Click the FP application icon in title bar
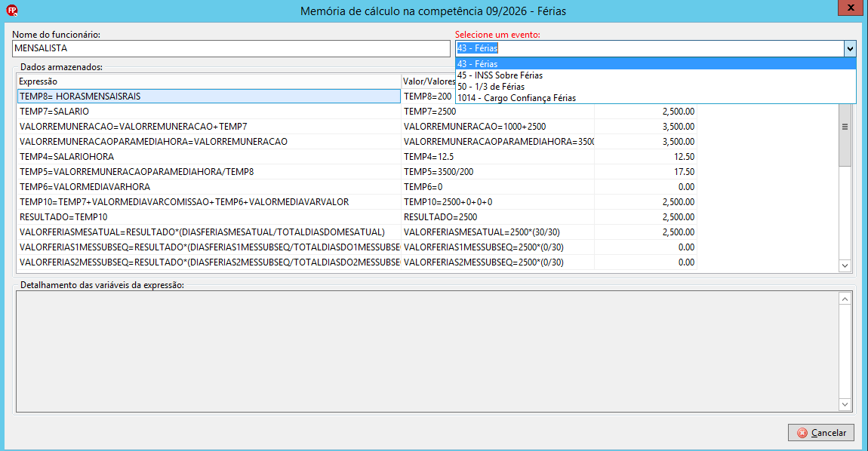Viewport: 868px width, 451px height. (x=11, y=11)
